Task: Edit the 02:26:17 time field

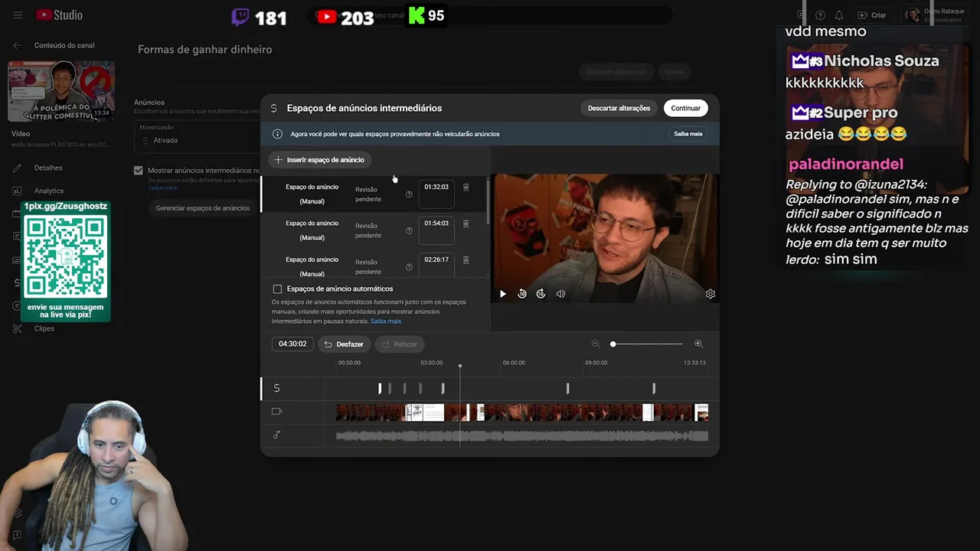Action: 436,265
